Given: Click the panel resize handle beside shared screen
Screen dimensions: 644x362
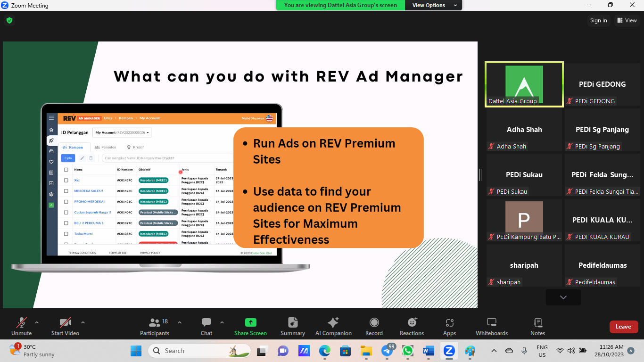Looking at the screenshot, I should point(480,175).
